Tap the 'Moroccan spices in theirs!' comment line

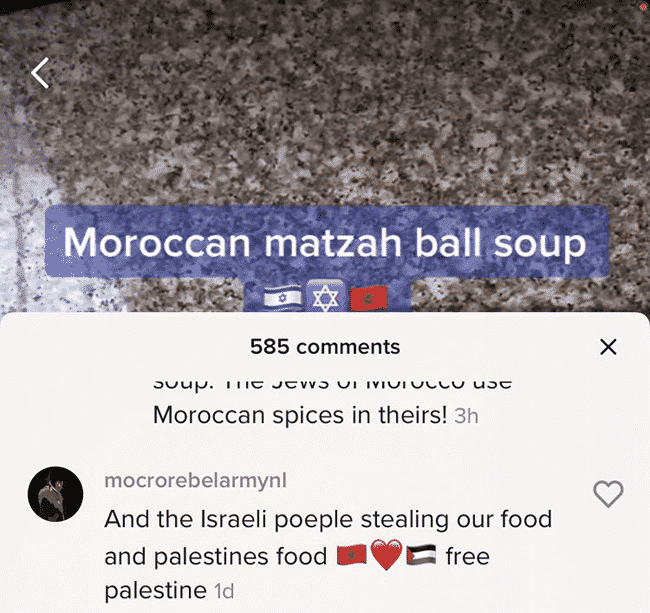[300, 415]
